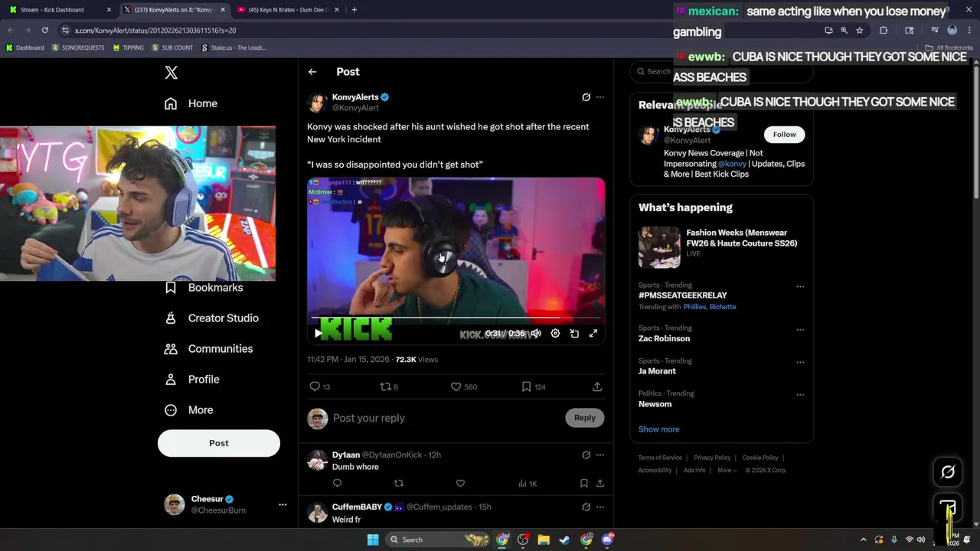Screen dimensions: 980x551
Task: Go to Home in X sidebar
Action: (x=191, y=103)
